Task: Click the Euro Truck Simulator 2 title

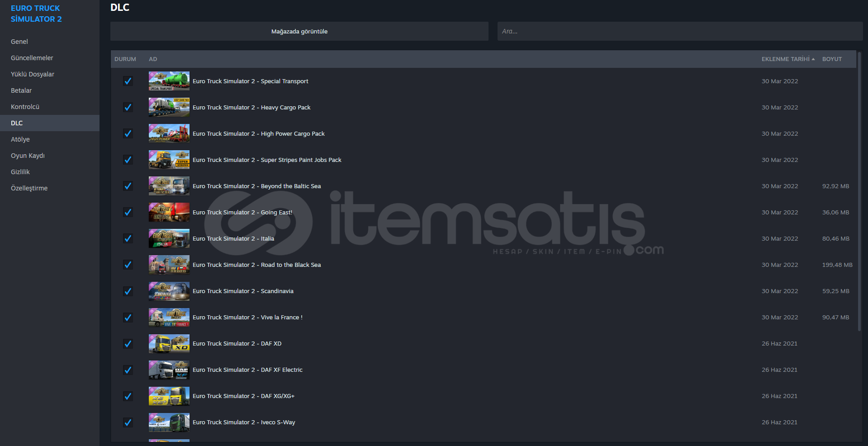Action: point(36,14)
